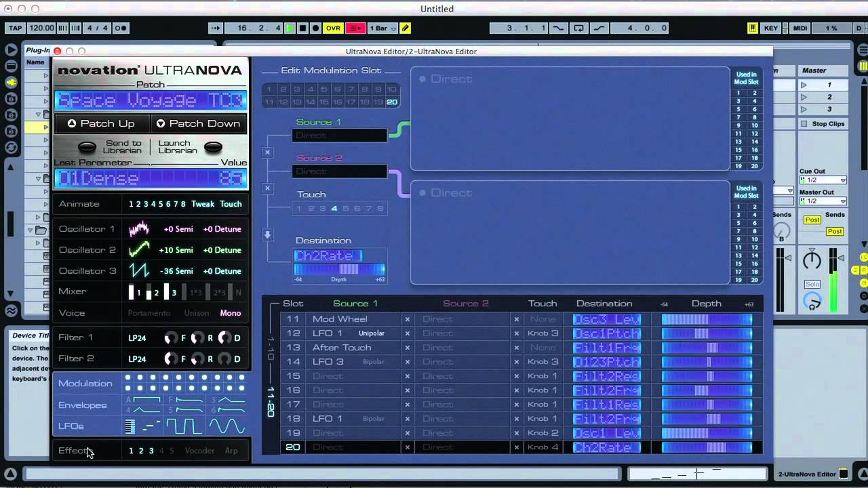The image size is (868, 488).
Task: Select the Tweak option in Animate row
Action: [203, 204]
